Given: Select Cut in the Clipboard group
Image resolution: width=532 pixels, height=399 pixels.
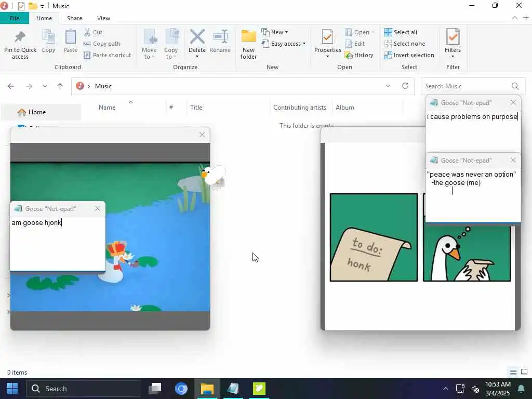Looking at the screenshot, I should click(x=94, y=32).
